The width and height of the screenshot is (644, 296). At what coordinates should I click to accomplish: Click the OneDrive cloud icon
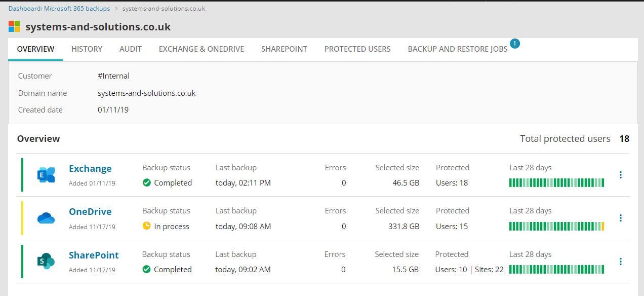click(46, 217)
